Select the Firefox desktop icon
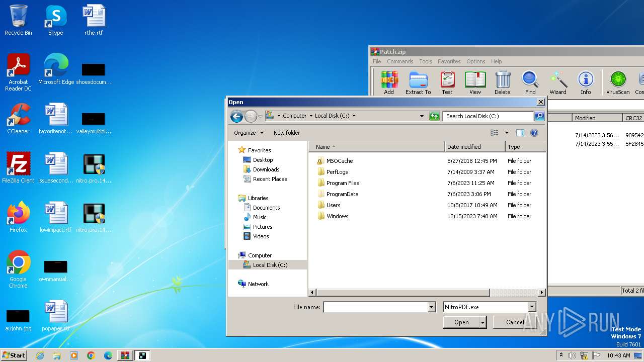The image size is (644, 362). [18, 217]
